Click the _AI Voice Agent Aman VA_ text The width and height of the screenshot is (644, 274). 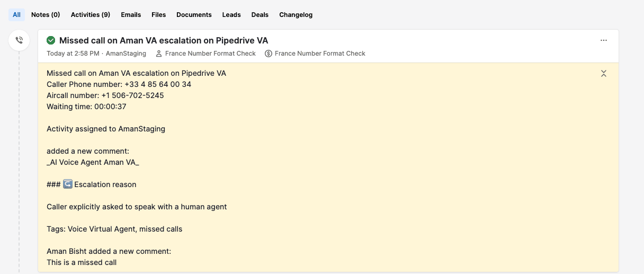pos(93,162)
